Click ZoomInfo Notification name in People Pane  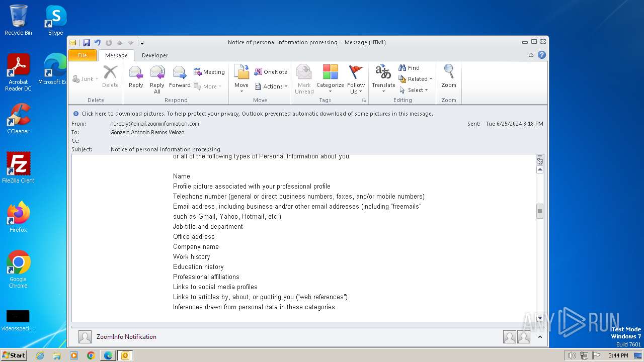pos(126,337)
